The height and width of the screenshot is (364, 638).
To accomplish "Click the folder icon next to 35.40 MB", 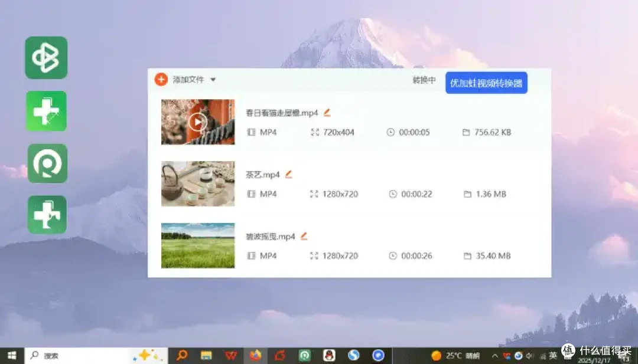I will coord(467,255).
